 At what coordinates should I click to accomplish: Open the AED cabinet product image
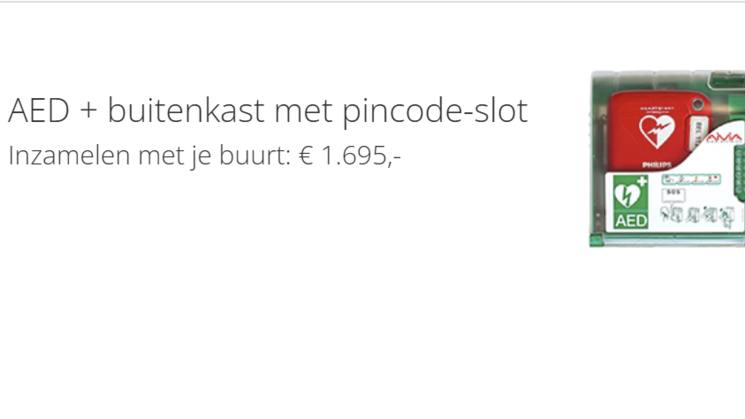667,158
